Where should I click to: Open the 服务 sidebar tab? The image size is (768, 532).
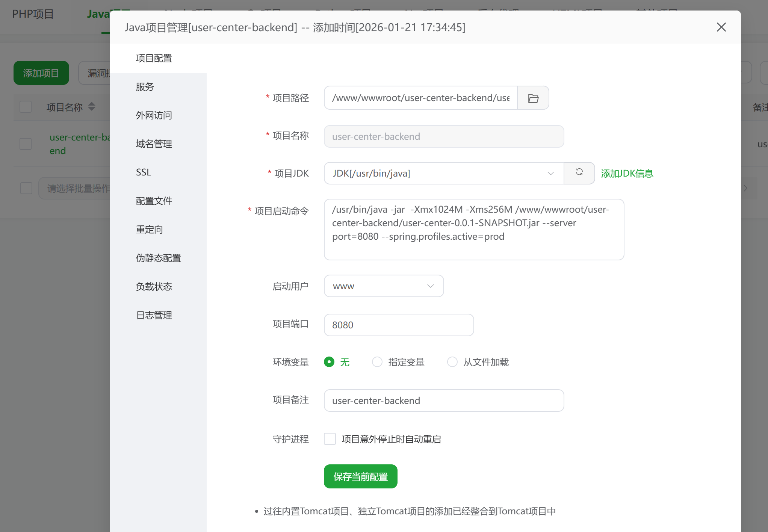pyautogui.click(x=145, y=87)
